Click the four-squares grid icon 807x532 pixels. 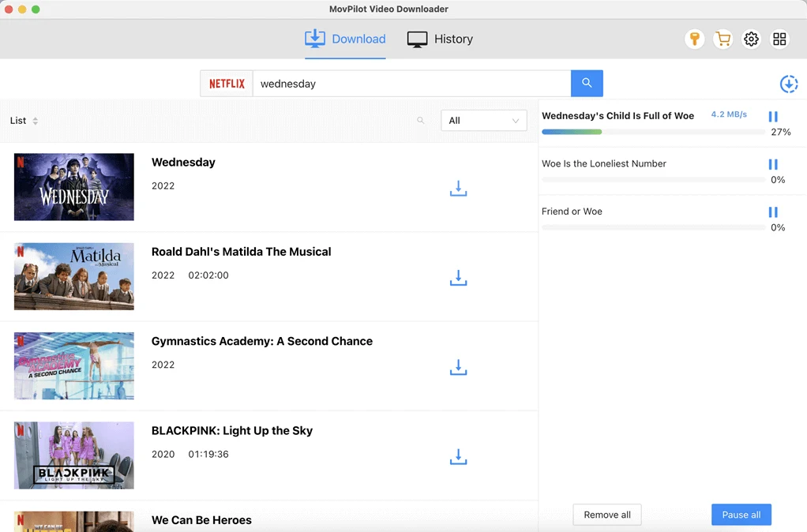coord(779,39)
